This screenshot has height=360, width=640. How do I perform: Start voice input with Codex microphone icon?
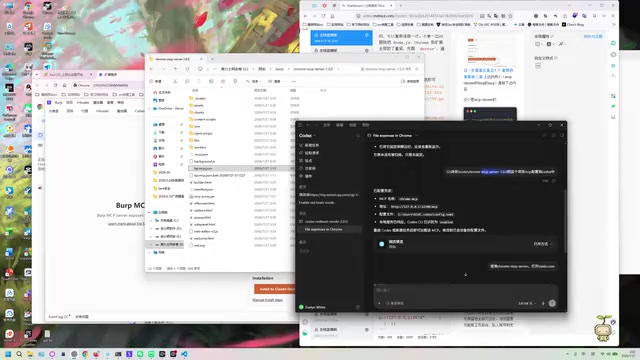(x=543, y=303)
